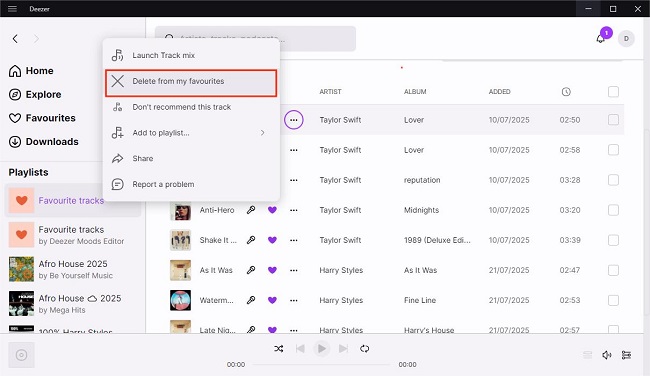This screenshot has height=376, width=650.
Task: Skip to the previous track
Action: [300, 349]
